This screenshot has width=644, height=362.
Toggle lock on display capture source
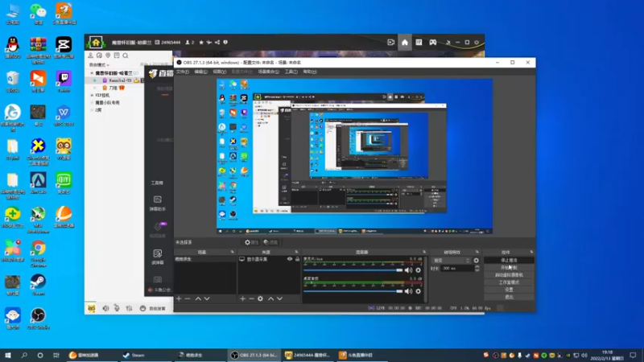coord(297,259)
